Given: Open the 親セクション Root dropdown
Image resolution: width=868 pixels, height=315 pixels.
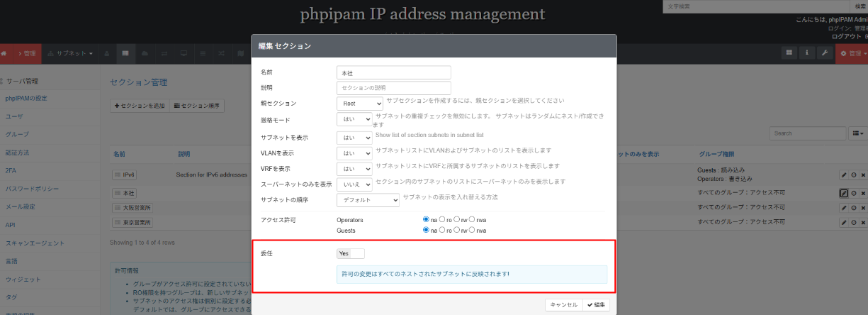Looking at the screenshot, I should pos(360,104).
